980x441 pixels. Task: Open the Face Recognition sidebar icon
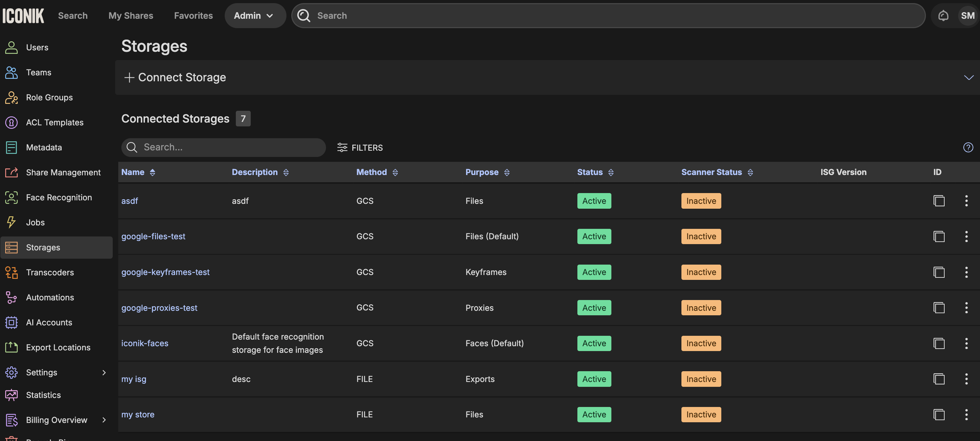point(11,197)
